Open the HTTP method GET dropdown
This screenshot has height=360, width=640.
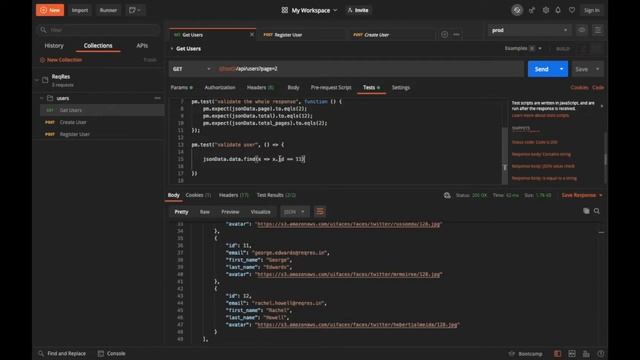tap(191, 69)
